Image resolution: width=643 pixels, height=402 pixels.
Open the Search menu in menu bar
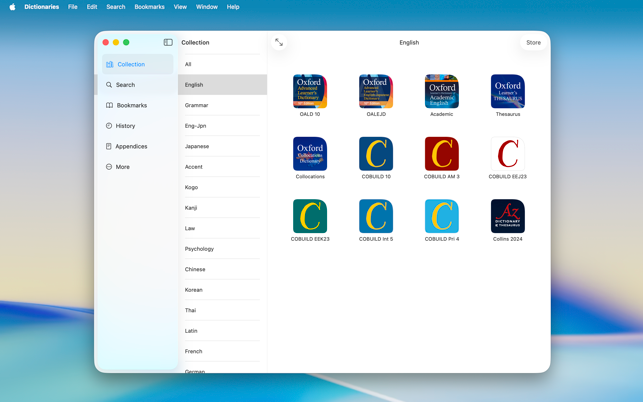pos(116,7)
